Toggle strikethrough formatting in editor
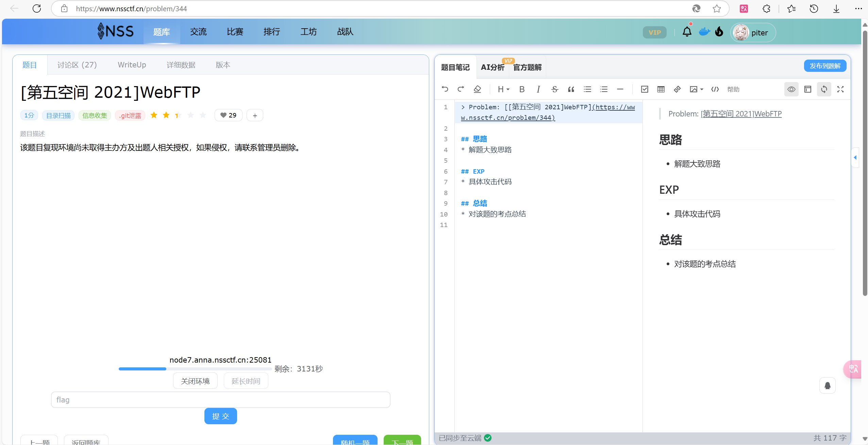 [555, 89]
